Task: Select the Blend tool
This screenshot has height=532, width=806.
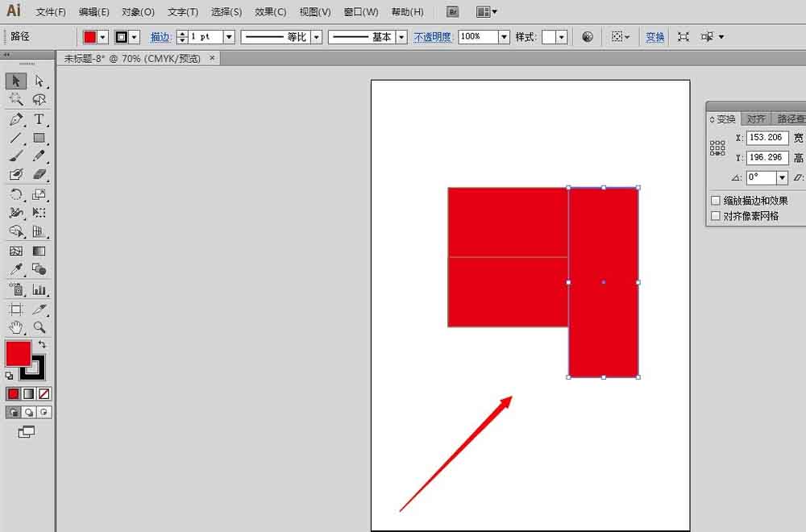Action: [39, 269]
